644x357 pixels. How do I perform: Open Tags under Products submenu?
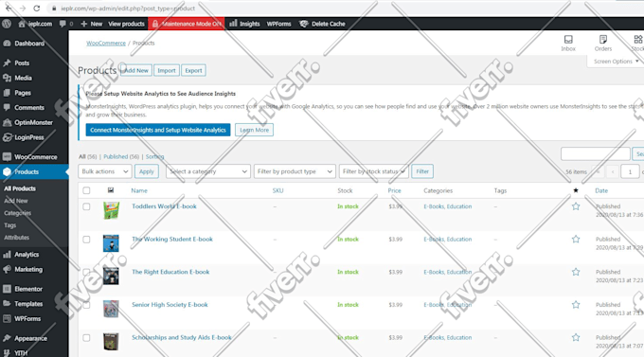pos(9,225)
